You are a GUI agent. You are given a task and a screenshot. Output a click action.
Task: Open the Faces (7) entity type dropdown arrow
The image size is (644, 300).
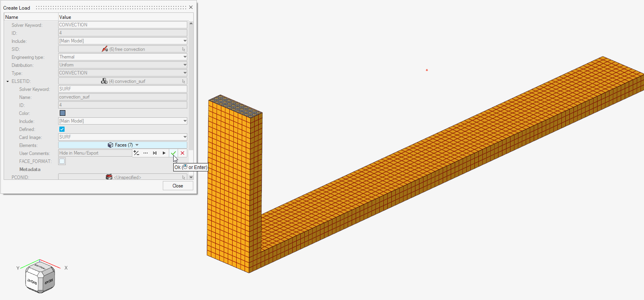[x=137, y=145]
